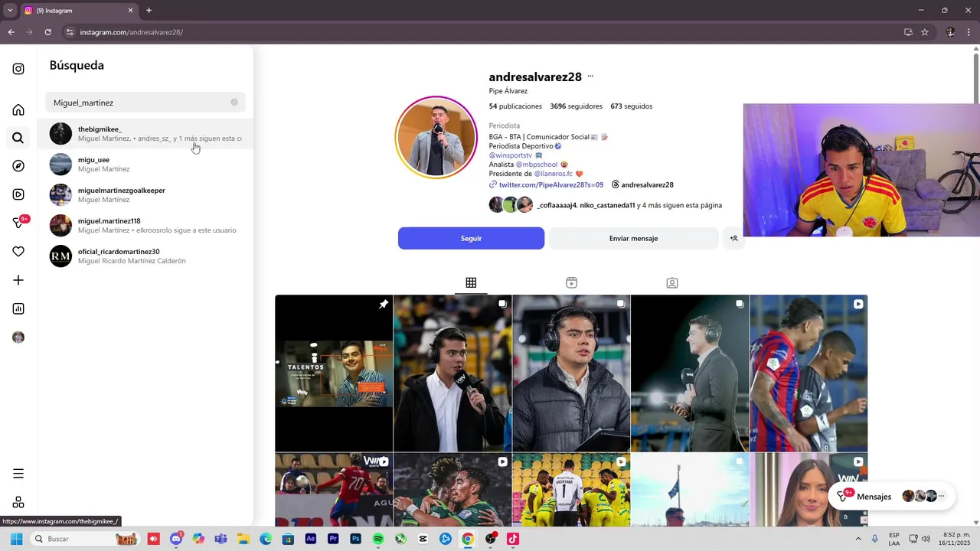The width and height of the screenshot is (980, 551).
Task: Click Enviar mensaje button
Action: (x=633, y=238)
